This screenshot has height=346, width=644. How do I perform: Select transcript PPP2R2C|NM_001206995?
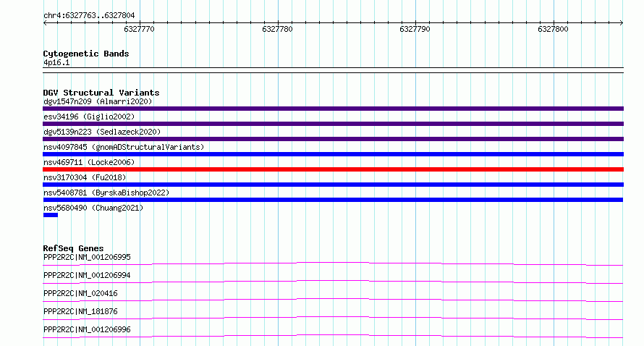coord(87,257)
